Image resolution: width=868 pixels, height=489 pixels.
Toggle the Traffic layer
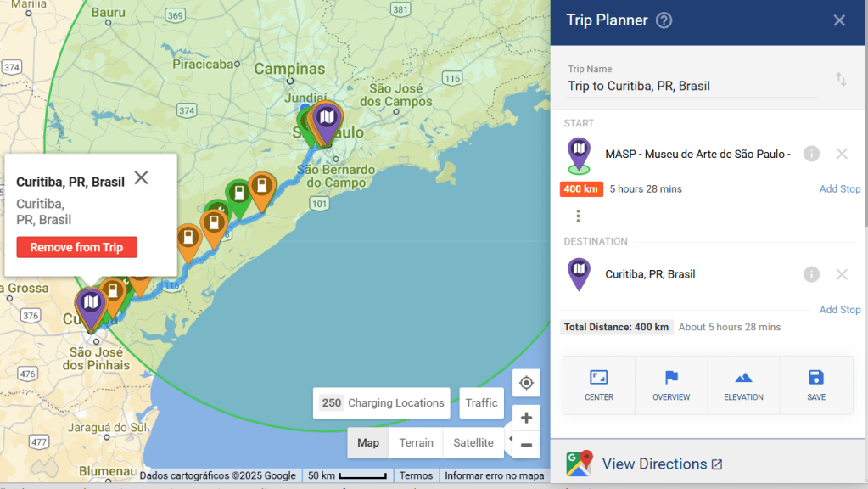[x=481, y=403]
